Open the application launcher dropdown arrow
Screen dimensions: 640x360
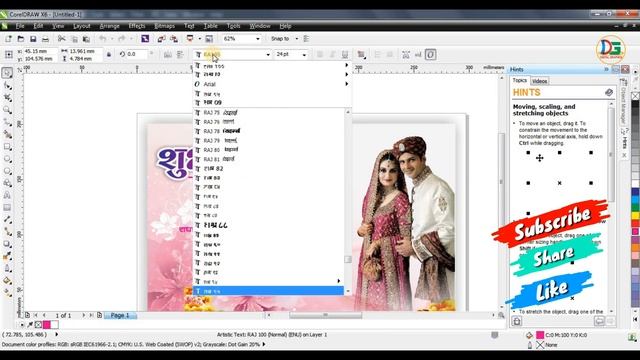[200, 39]
